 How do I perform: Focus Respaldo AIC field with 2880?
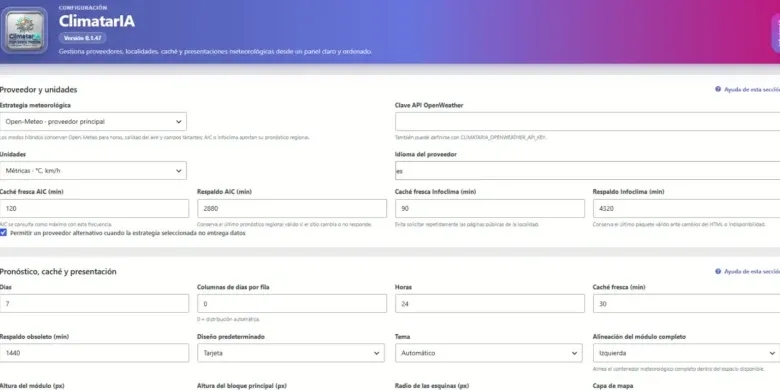pyautogui.click(x=292, y=208)
